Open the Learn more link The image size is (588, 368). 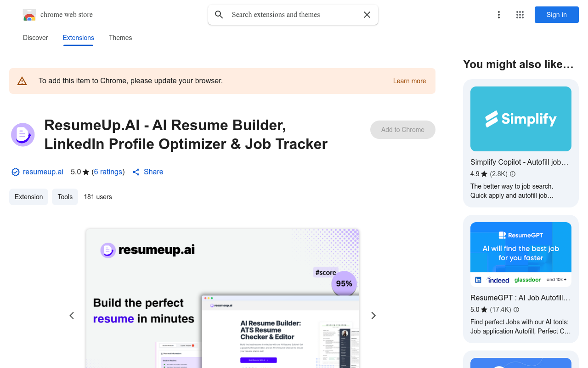[409, 81]
